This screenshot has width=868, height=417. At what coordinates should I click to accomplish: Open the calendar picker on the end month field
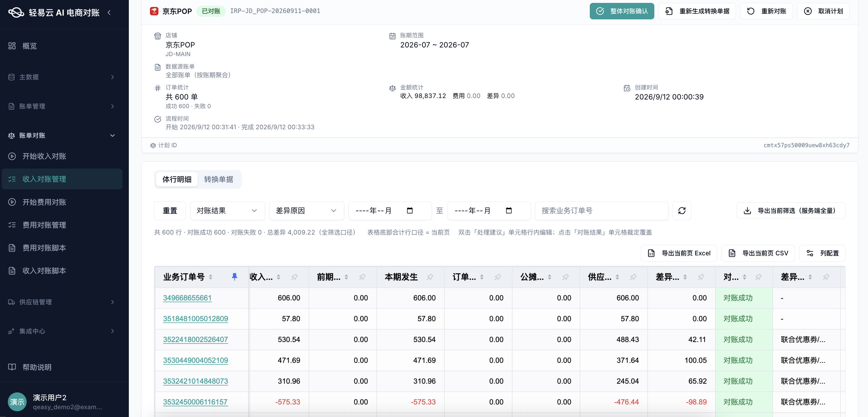[x=509, y=210]
